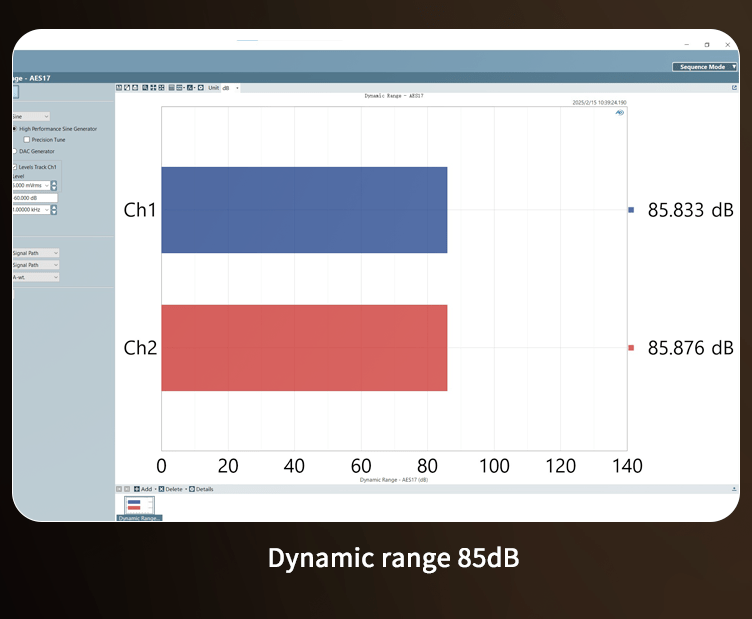Open the Details view icon
Viewport: 752px width, 619px height.
coord(191,489)
